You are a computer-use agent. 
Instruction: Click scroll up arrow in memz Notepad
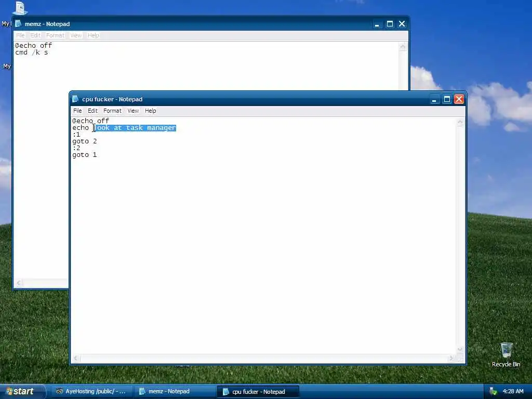tap(403, 47)
